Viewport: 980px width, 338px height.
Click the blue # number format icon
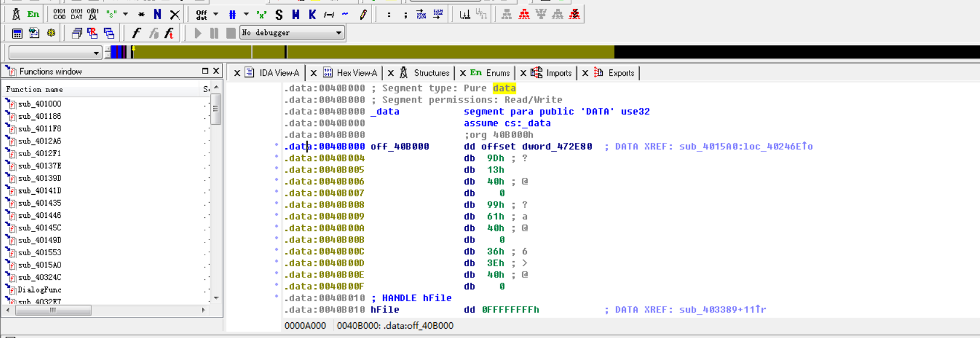(232, 14)
